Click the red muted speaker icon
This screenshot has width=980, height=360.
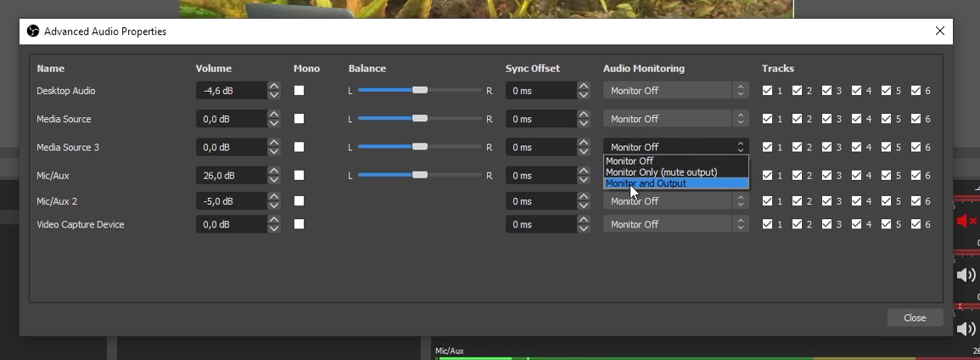click(x=966, y=222)
